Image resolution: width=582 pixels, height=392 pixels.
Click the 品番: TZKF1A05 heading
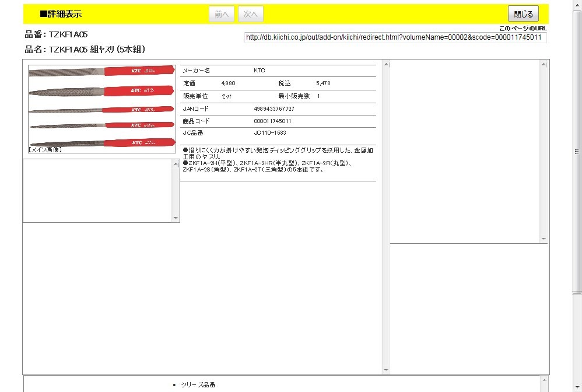pos(56,34)
